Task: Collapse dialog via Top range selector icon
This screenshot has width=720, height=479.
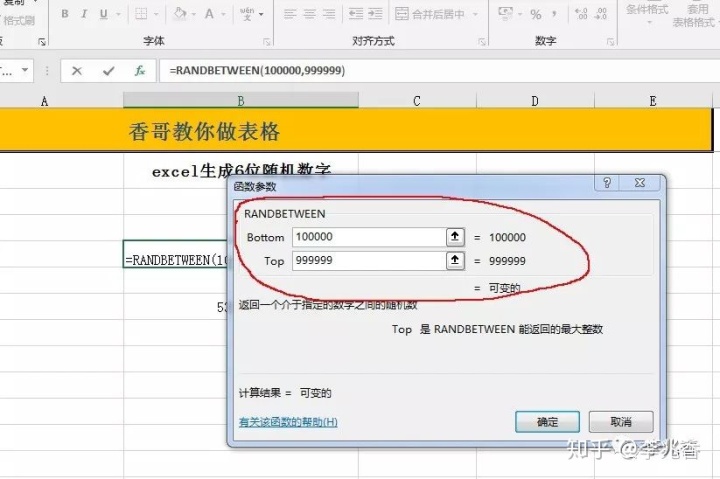Action: [x=455, y=261]
